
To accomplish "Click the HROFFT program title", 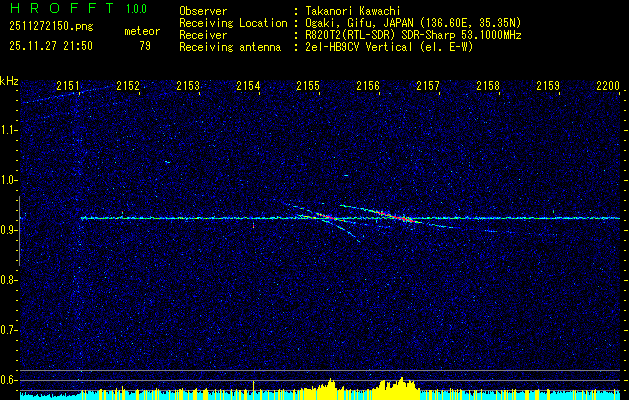I will point(62,8).
